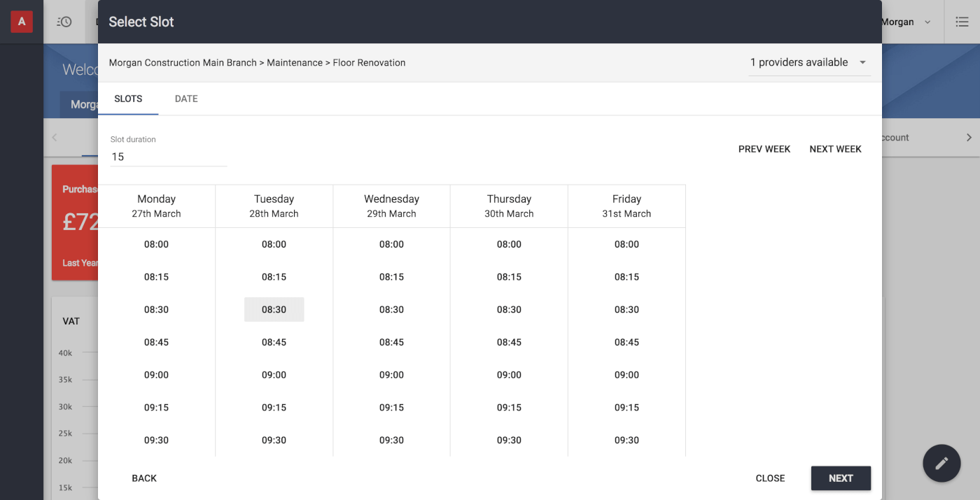Select the Wednesday 08:30 slot
Viewport: 980px width, 500px height.
[x=392, y=310]
